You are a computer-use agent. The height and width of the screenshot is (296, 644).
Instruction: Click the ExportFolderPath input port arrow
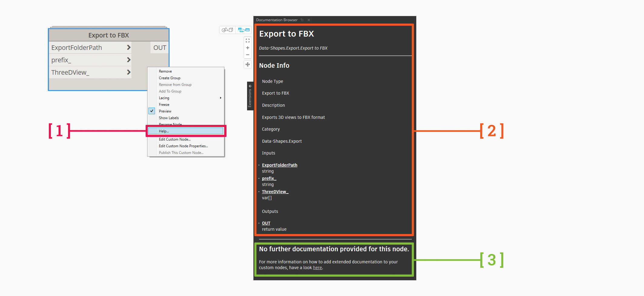tap(129, 47)
